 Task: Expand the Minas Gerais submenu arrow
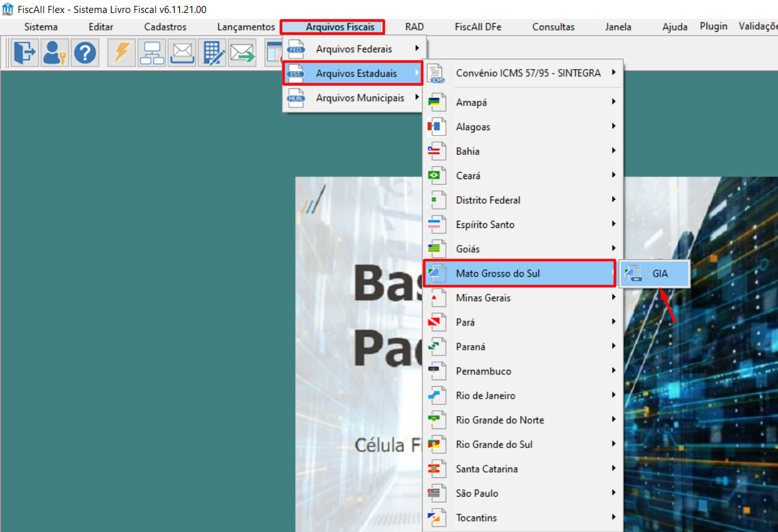tap(614, 298)
